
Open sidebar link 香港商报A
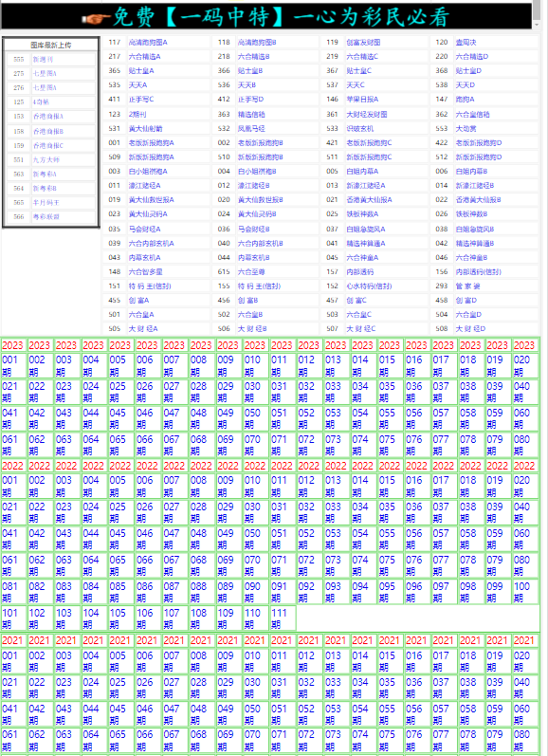(x=47, y=117)
